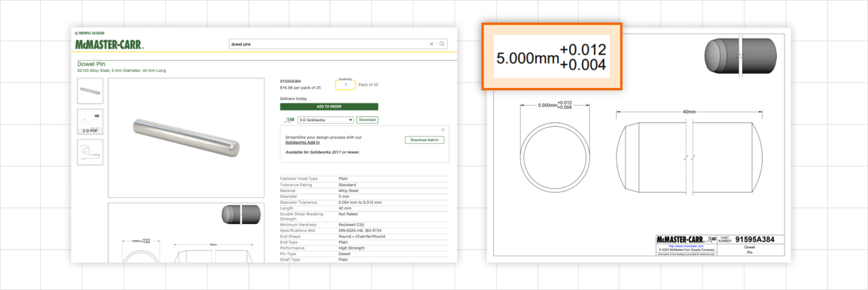
Task: Click the McMaster-Carr logo
Action: [x=109, y=44]
